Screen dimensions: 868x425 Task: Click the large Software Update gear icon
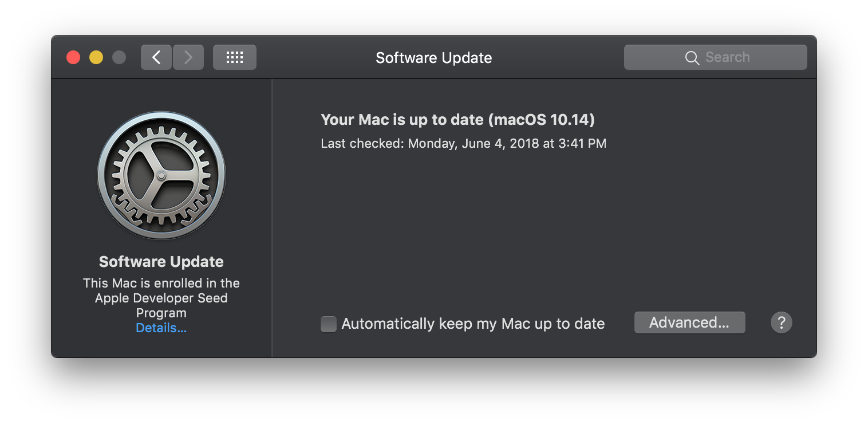161,175
